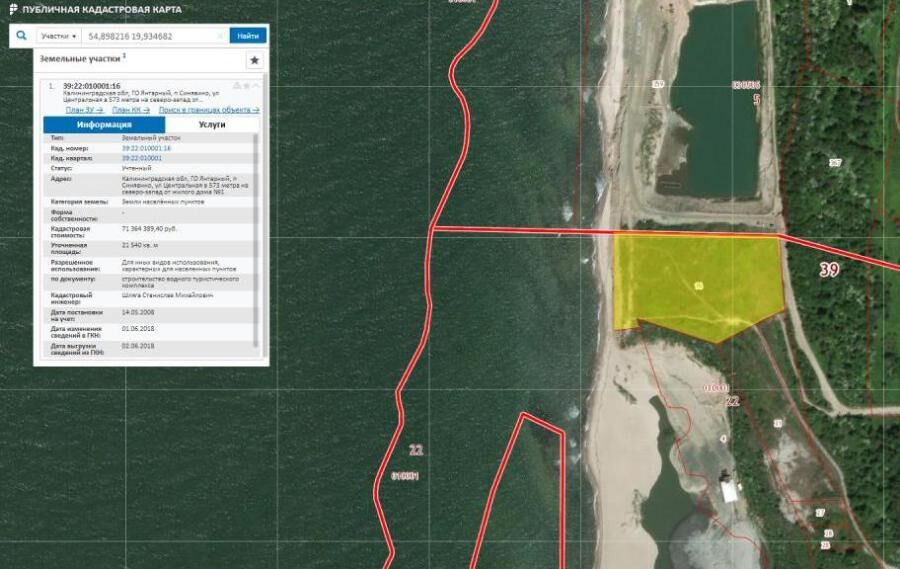Click the info panel vertical scrollbar
900x569 pixels.
click(257, 240)
